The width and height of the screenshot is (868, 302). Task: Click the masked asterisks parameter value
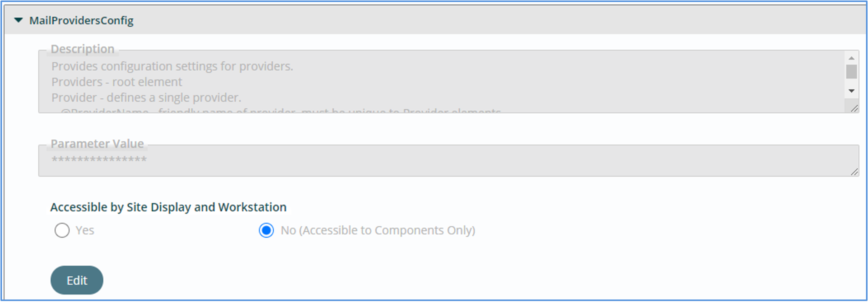point(99,160)
